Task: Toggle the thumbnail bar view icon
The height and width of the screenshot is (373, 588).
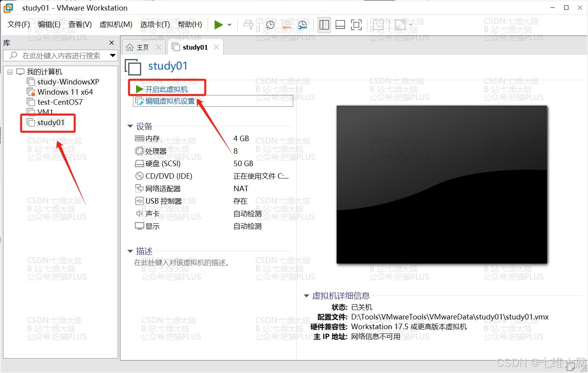Action: click(x=340, y=25)
